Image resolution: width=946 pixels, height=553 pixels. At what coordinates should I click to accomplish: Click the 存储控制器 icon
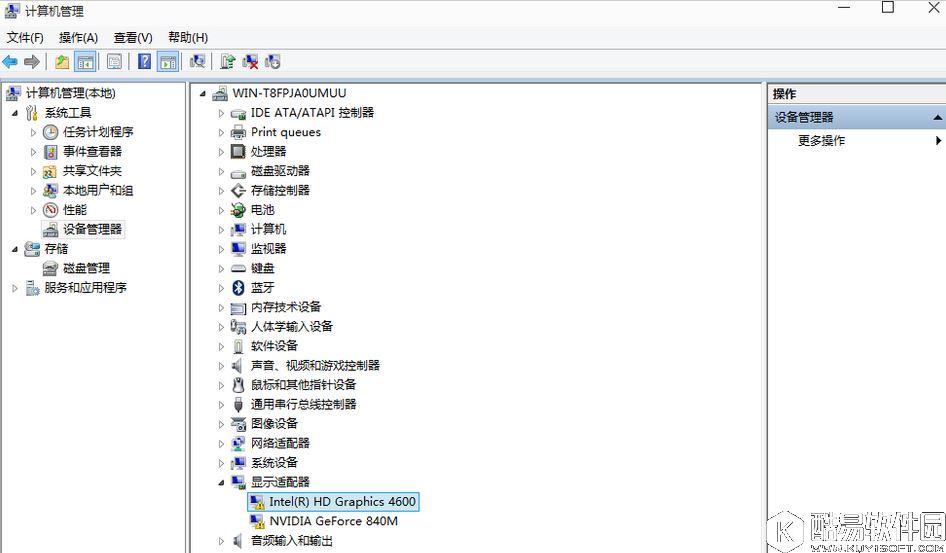point(238,191)
